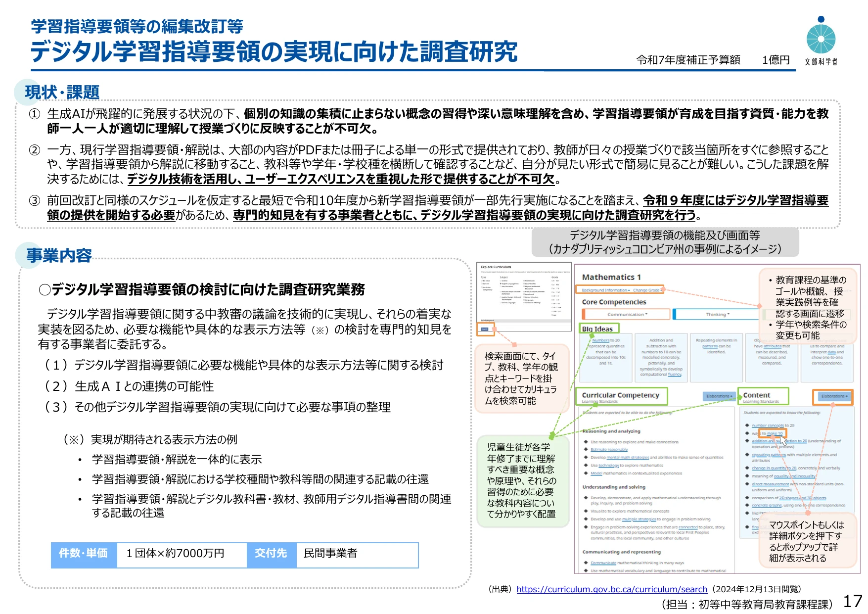Click the 文部科学省 logo emblem

click(x=821, y=36)
